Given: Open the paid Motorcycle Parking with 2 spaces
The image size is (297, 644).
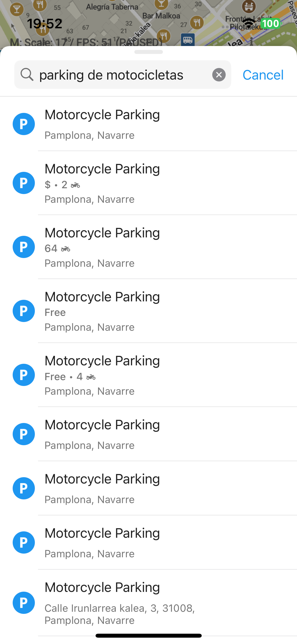Looking at the screenshot, I should [x=158, y=183].
